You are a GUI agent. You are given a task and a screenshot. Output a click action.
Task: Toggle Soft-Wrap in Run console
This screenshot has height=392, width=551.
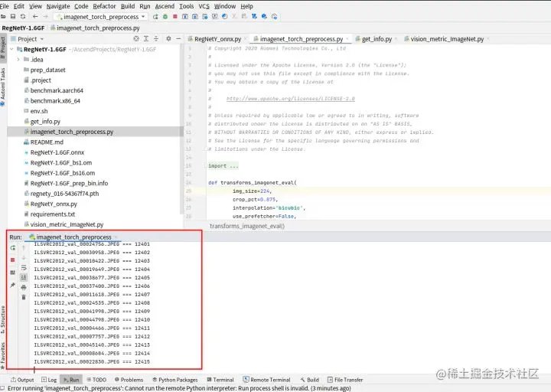coord(24,267)
